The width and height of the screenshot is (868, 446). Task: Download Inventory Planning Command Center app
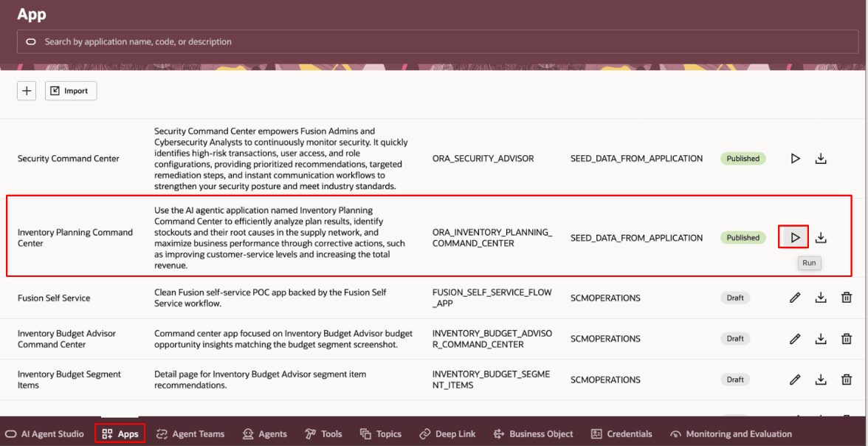coord(821,238)
